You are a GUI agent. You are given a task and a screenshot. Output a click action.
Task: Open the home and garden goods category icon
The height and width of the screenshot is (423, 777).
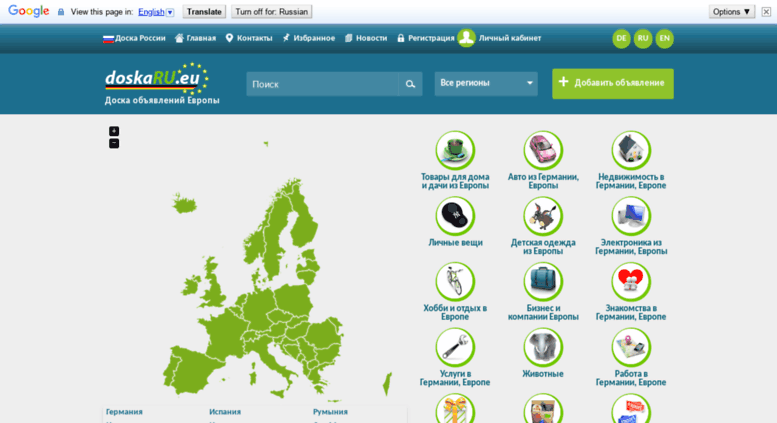(x=455, y=150)
